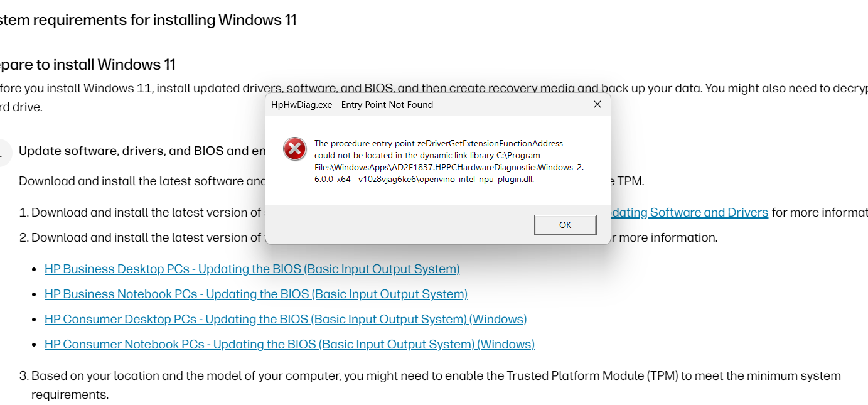Close the HpHwDiag.exe error dialog
868x405 pixels.
tap(597, 104)
